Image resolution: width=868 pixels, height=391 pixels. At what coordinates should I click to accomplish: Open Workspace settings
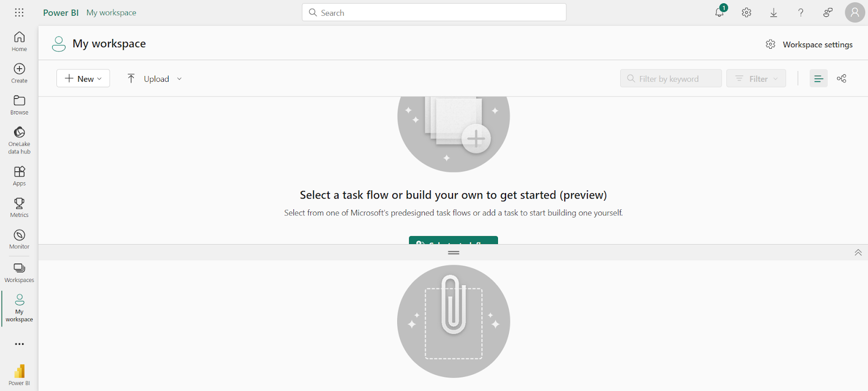pyautogui.click(x=809, y=44)
